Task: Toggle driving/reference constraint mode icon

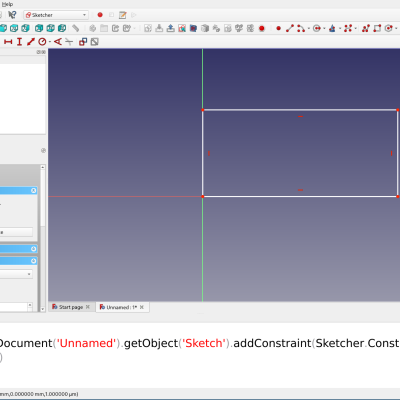Action: tap(83, 42)
